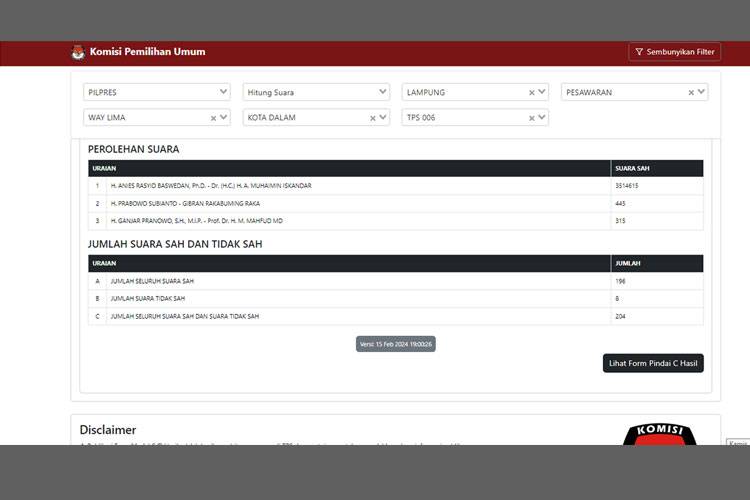Screen dimensions: 750x500
Task: Open the LAMPUNG province dropdown arrow
Action: coord(542,92)
